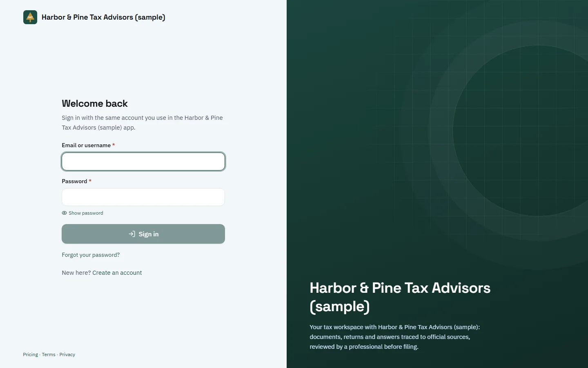This screenshot has height=368, width=588.
Task: Click the 'Your tax workspace' description paragraph
Action: [x=394, y=337]
